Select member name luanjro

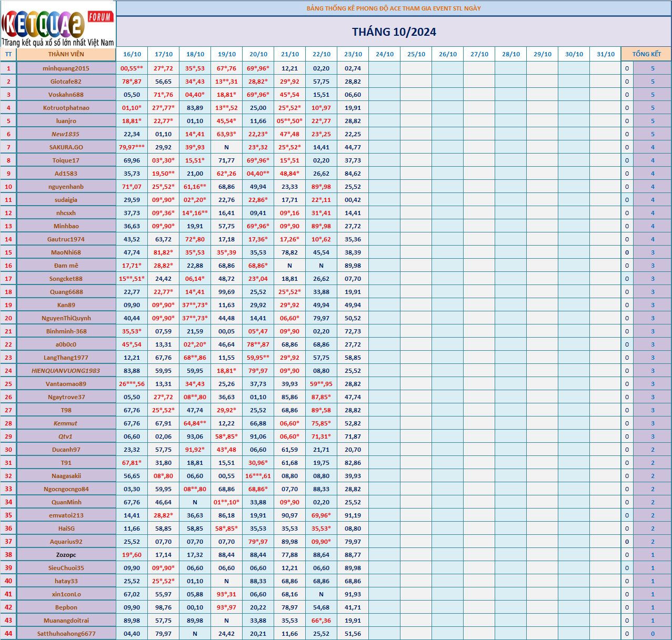click(66, 121)
